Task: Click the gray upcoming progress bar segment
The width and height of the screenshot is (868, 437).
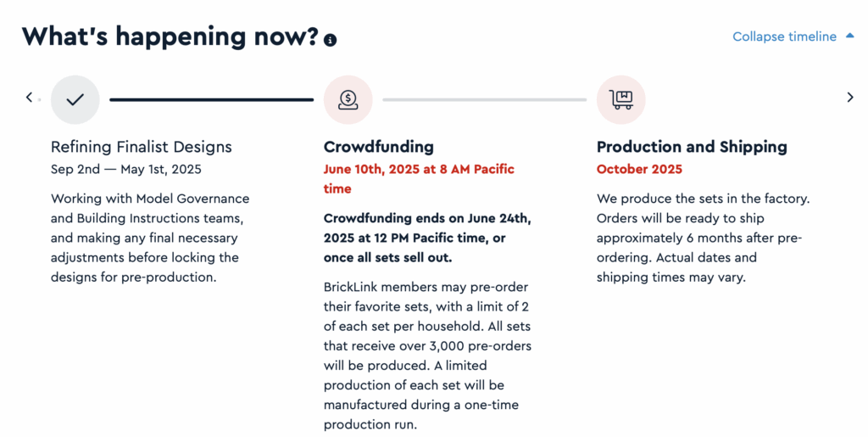Action: pyautogui.click(x=484, y=99)
